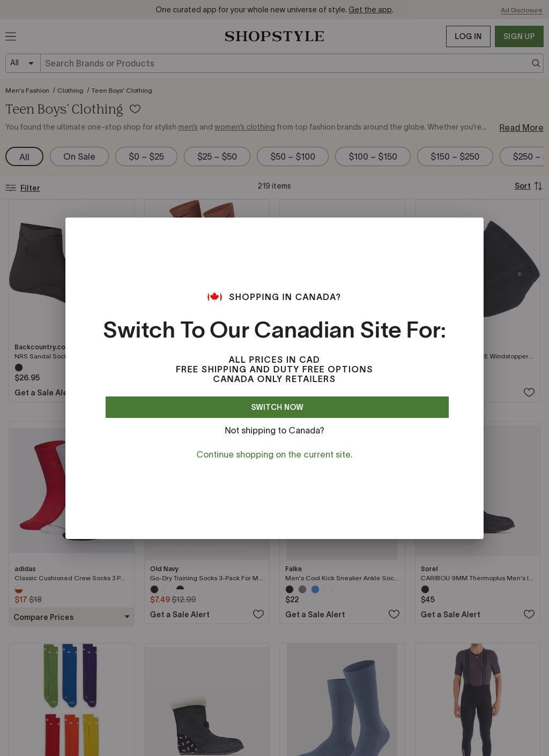
Task: Open the hamburger navigation menu
Action: [11, 36]
